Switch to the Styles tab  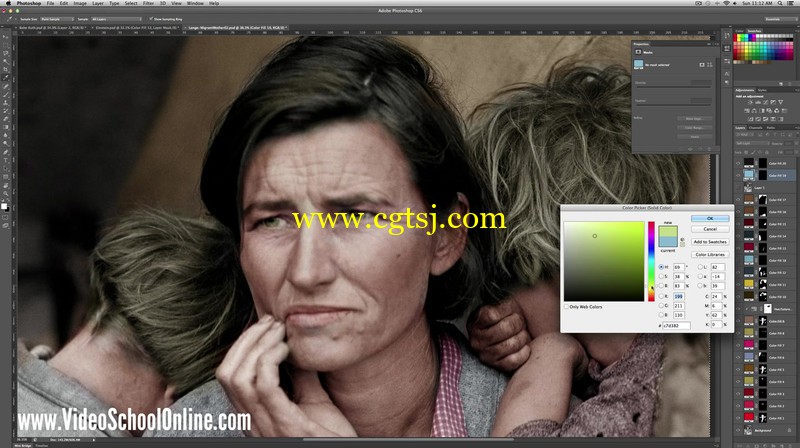(762, 90)
